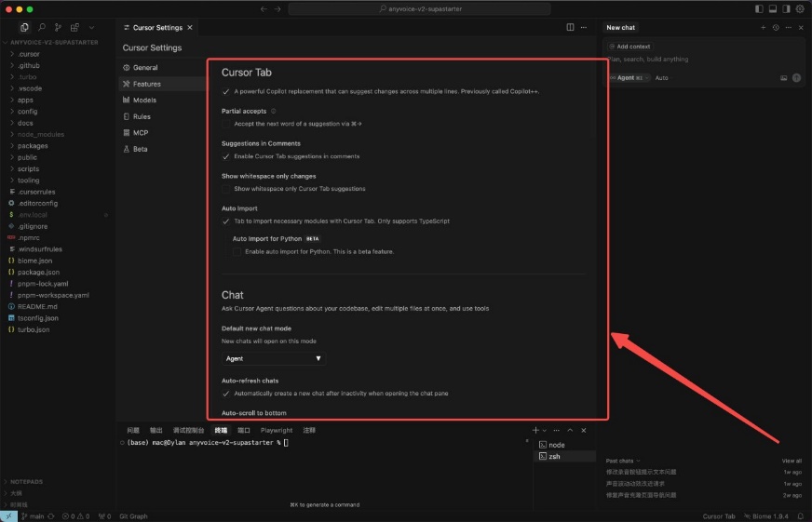Click the attach image icon in chat
Screen dimensions: 812x522
783,78
